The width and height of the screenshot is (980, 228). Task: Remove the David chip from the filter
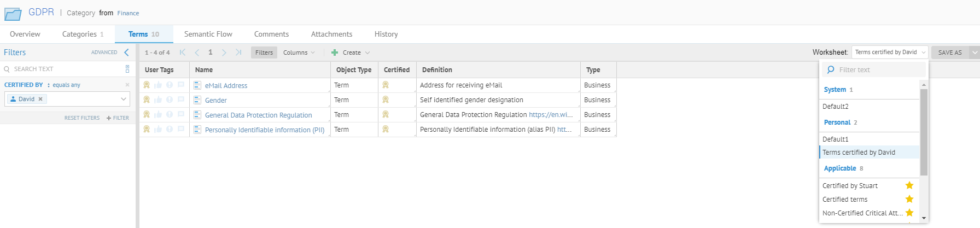[40, 99]
